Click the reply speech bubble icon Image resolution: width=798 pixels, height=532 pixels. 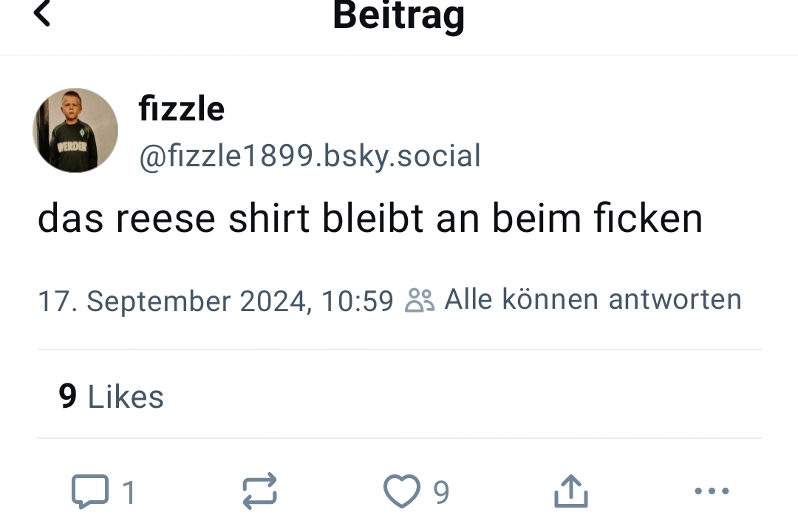pyautogui.click(x=88, y=491)
